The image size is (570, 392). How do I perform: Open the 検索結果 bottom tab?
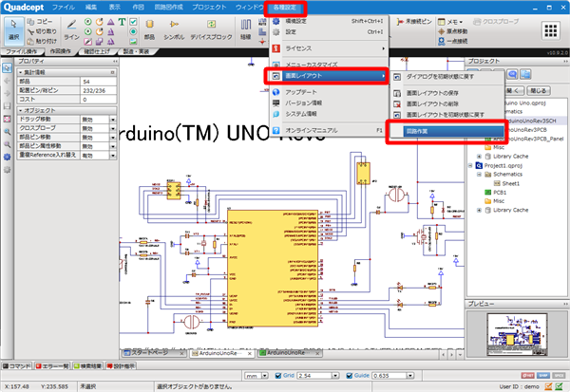click(87, 366)
